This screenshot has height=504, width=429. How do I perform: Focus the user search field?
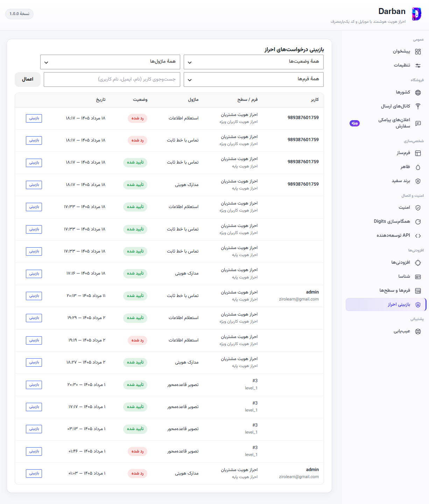point(112,80)
